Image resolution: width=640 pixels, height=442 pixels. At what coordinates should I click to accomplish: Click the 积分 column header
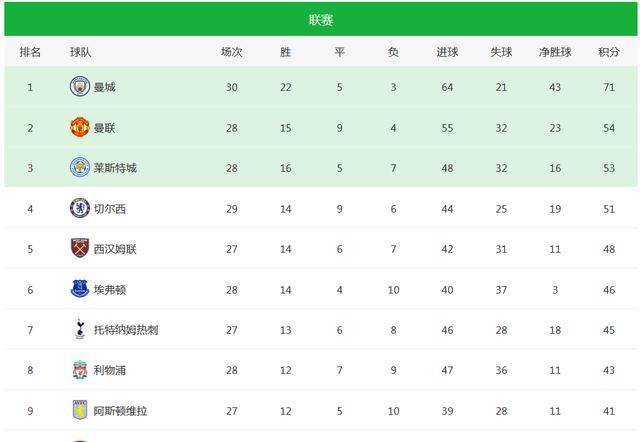609,52
